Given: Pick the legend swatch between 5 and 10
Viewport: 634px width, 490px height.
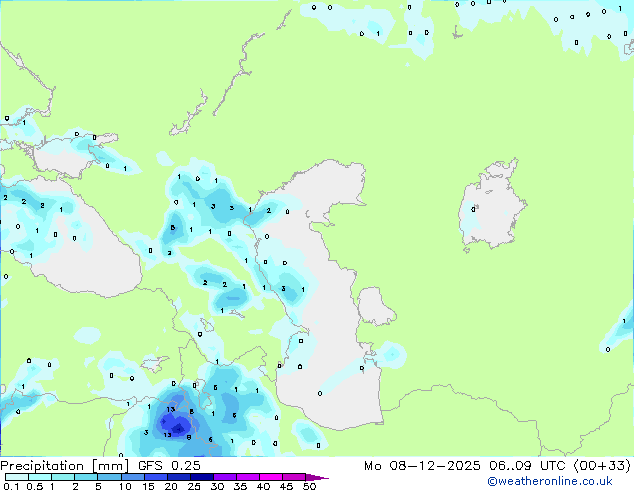Looking at the screenshot, I should pyautogui.click(x=109, y=477).
